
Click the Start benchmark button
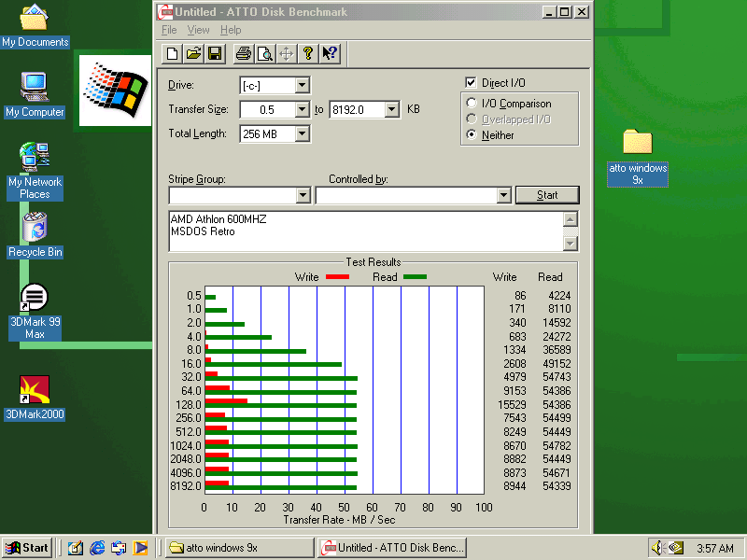[x=547, y=195]
